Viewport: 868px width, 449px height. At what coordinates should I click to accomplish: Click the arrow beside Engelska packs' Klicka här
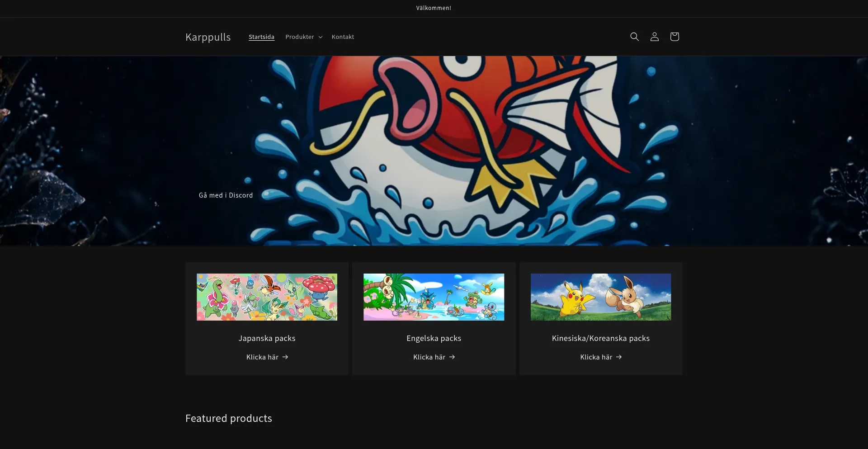coord(452,357)
